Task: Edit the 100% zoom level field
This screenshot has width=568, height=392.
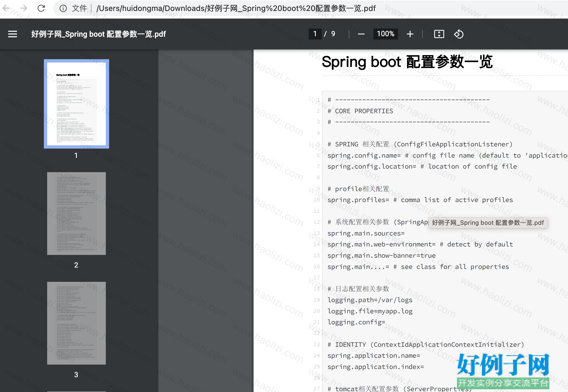Action: click(385, 34)
